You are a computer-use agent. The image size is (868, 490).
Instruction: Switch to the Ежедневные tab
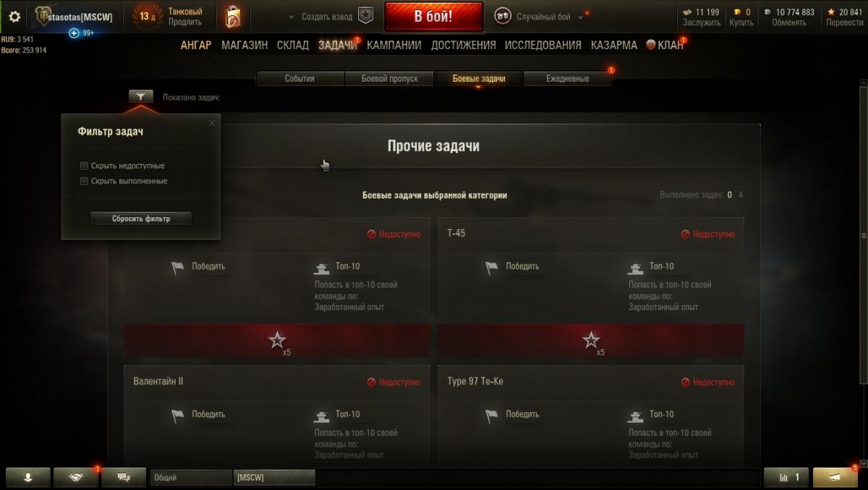(568, 79)
